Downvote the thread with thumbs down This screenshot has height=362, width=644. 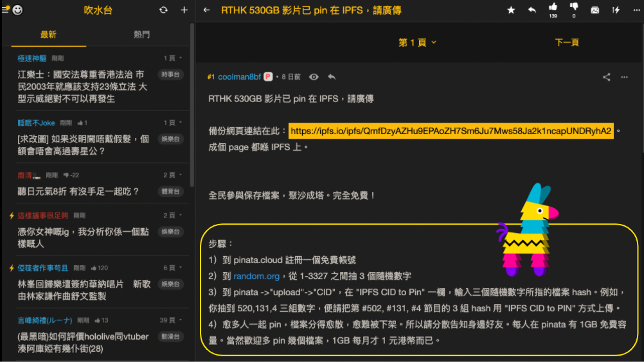(574, 7)
